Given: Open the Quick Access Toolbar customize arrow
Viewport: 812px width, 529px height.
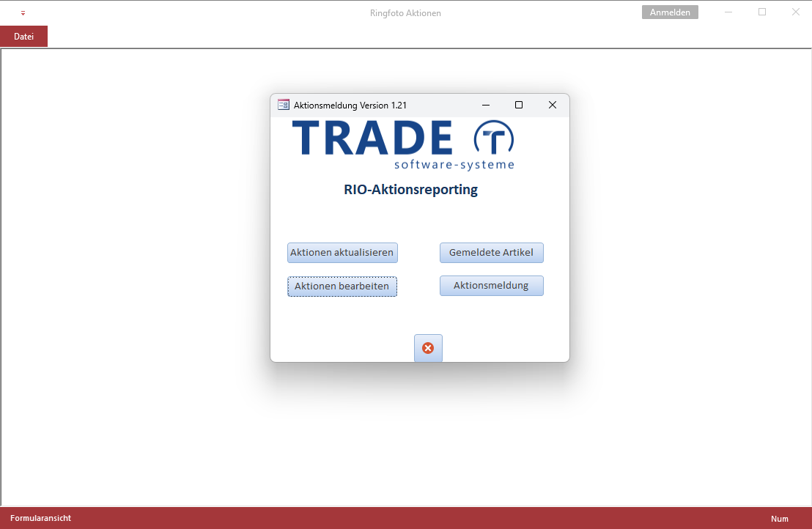Looking at the screenshot, I should (23, 13).
